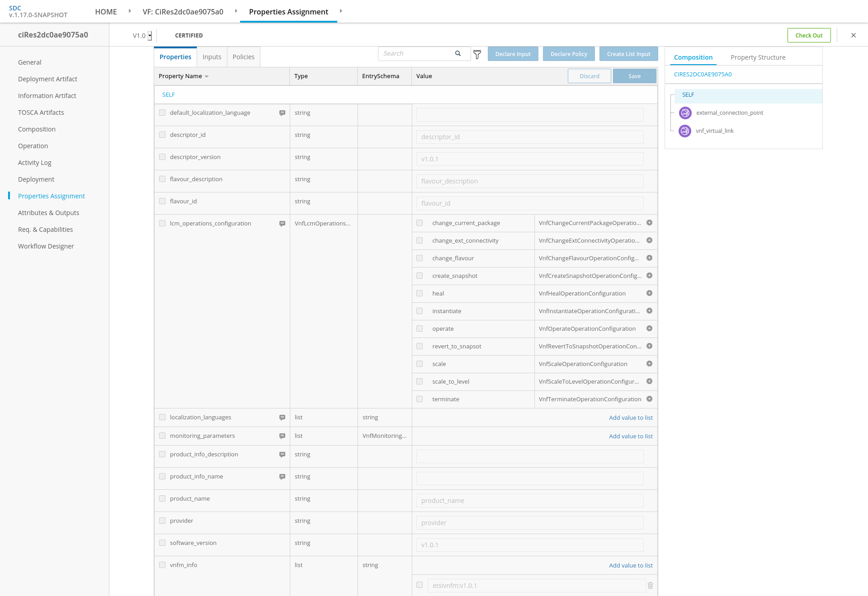Go to HOME in breadcrumb
868x596 pixels.
click(106, 12)
